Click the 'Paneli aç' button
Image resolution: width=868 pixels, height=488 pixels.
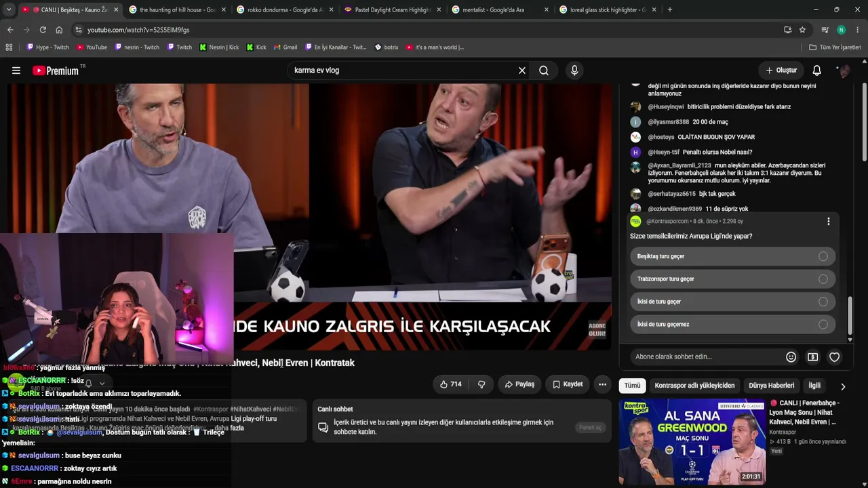click(x=590, y=428)
